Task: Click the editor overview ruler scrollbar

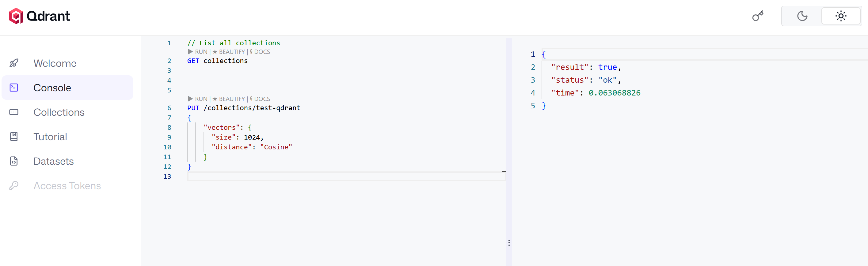Action: pos(504,152)
